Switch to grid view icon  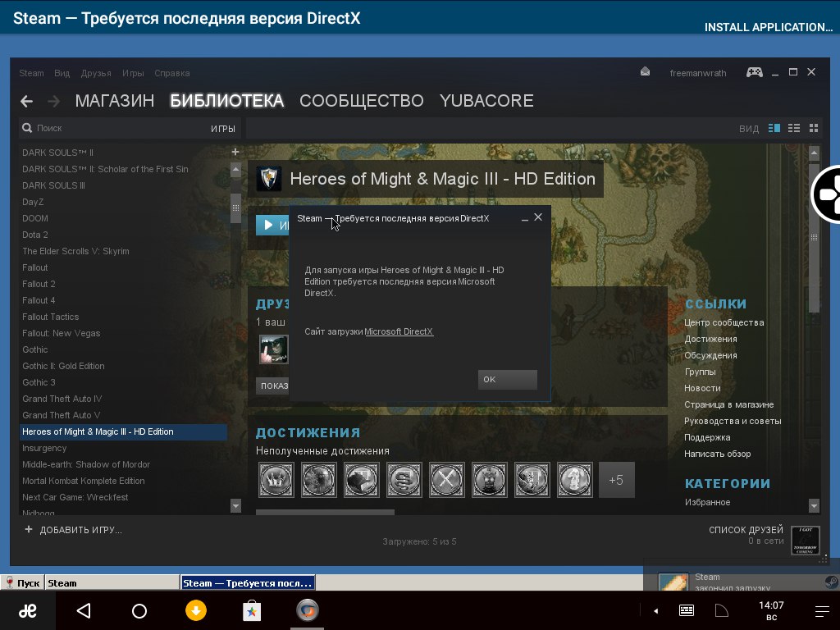[814, 128]
